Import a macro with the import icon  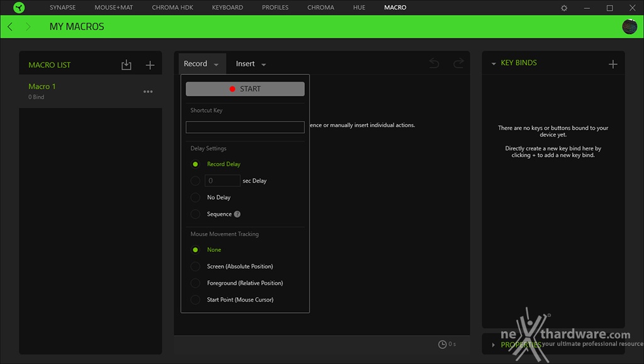(x=126, y=65)
